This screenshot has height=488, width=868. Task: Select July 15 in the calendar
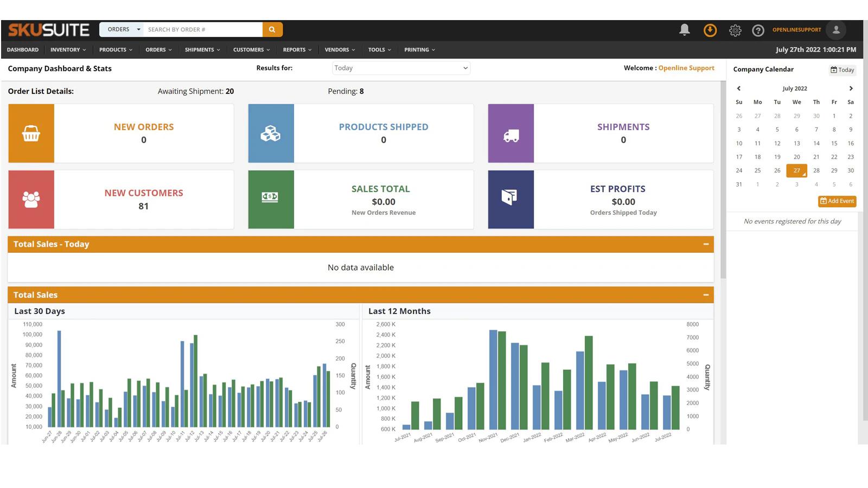tap(834, 143)
